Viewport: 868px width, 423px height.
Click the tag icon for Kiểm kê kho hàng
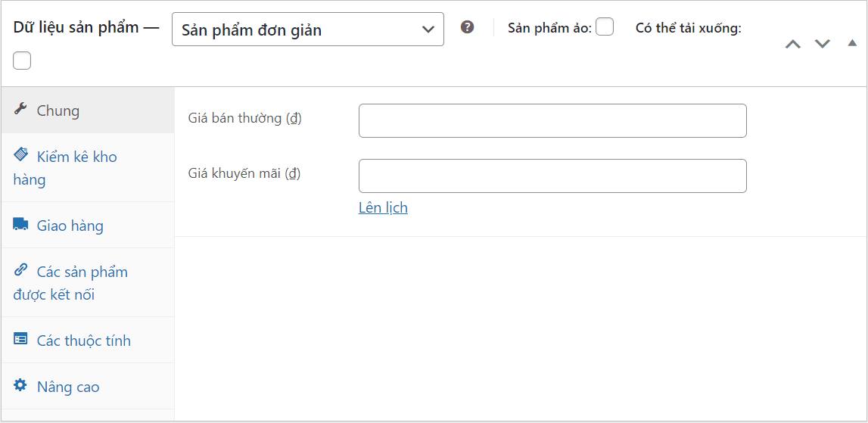coord(20,154)
